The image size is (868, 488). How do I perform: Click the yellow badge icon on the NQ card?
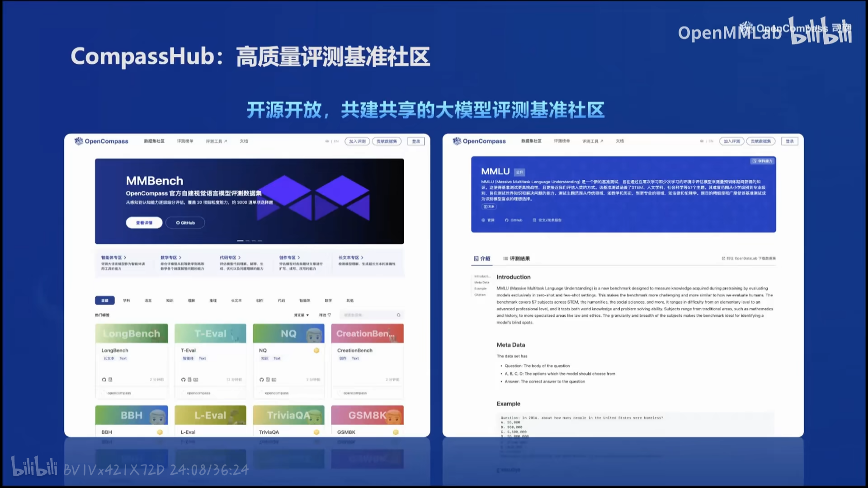pyautogui.click(x=316, y=351)
